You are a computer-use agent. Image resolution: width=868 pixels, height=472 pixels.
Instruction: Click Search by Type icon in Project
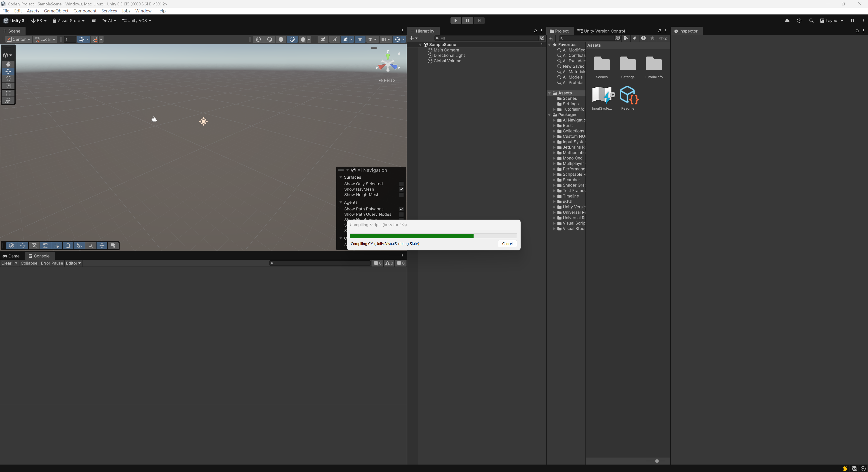point(626,38)
